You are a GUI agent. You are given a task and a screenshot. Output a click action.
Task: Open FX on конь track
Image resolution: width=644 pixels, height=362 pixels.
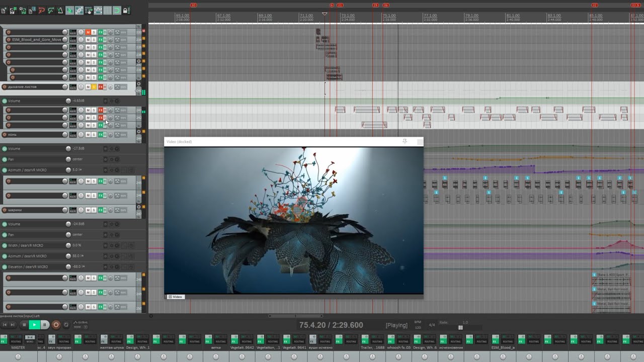[100, 135]
